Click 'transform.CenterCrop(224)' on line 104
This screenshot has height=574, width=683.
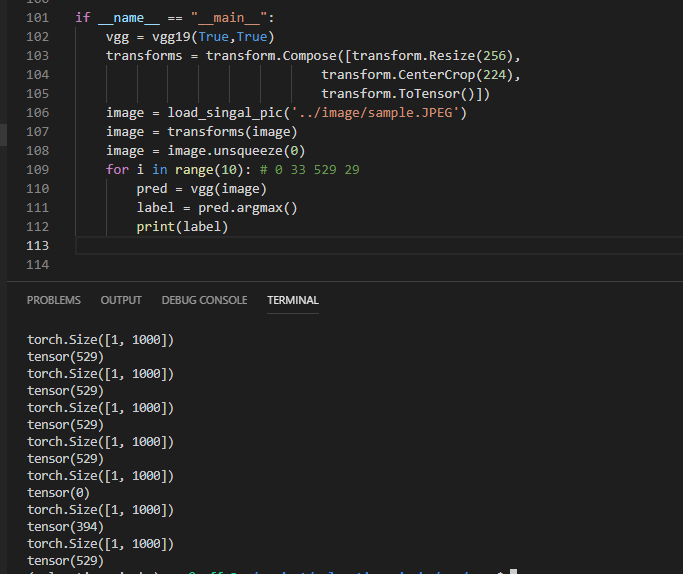coord(417,75)
